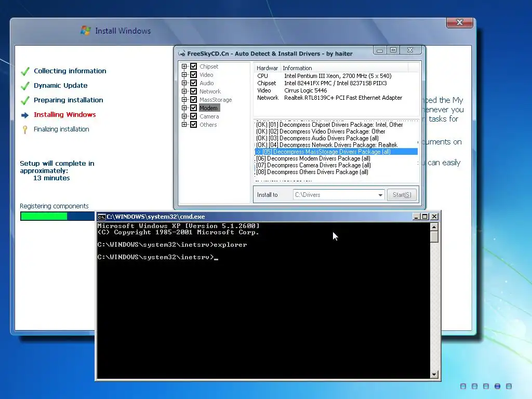Toggle the Modem drivers checkbox

pos(193,108)
